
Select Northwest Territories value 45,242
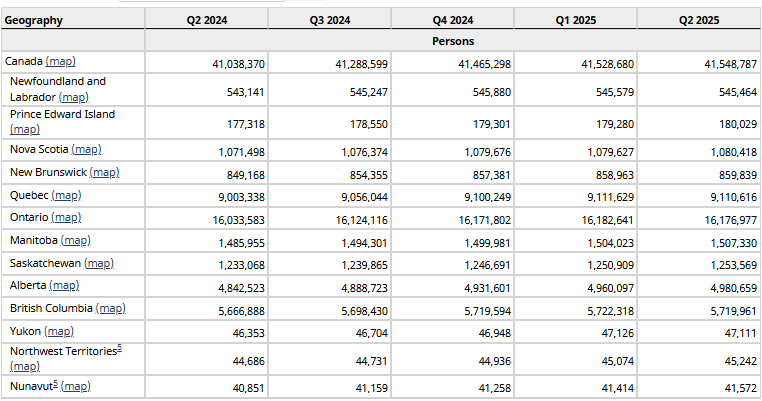point(741,362)
